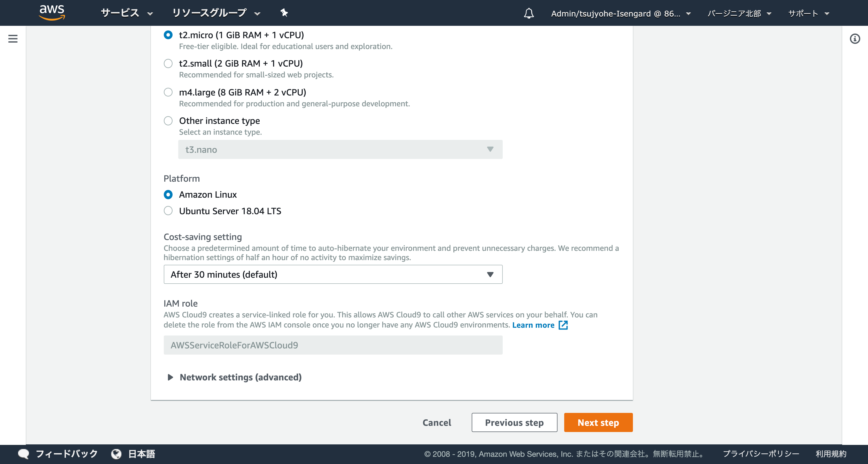The height and width of the screenshot is (464, 868).
Task: Click the AWSServiceRoleForAWSCloud9 role field
Action: (x=333, y=345)
